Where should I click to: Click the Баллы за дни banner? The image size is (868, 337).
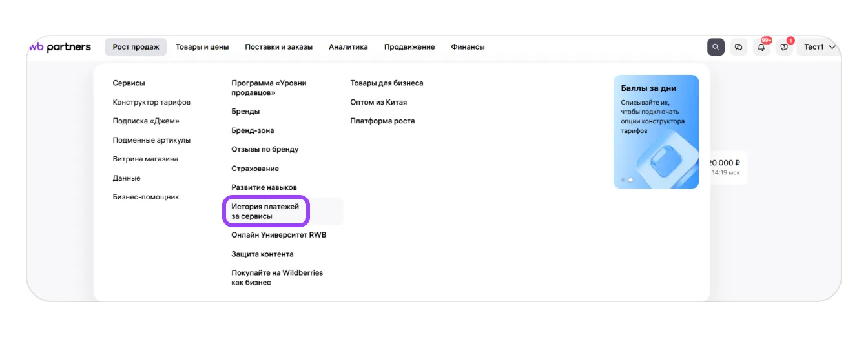click(x=656, y=132)
